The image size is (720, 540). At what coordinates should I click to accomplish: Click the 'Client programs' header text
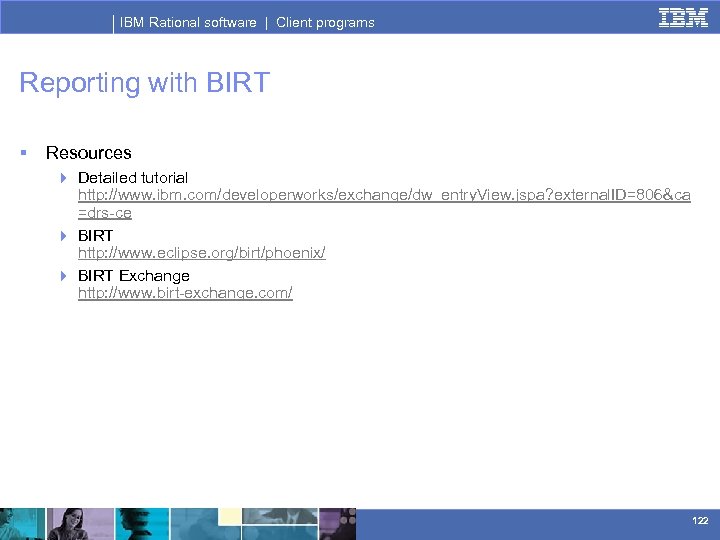coord(325,22)
